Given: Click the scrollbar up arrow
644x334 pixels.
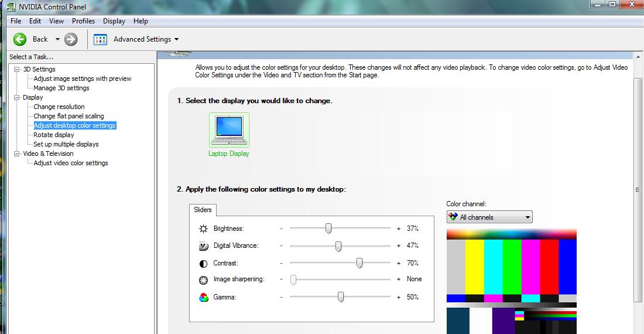Looking at the screenshot, I should point(638,57).
